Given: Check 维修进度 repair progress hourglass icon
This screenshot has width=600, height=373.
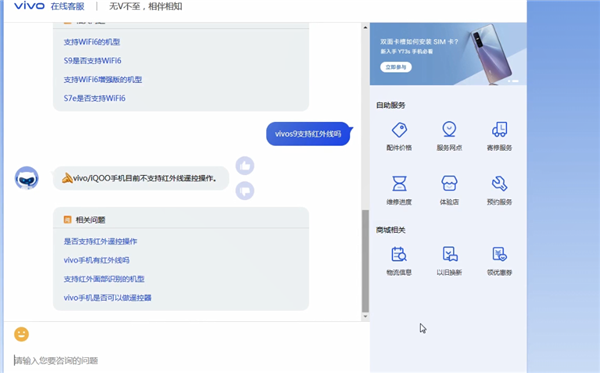Looking at the screenshot, I should tap(399, 184).
